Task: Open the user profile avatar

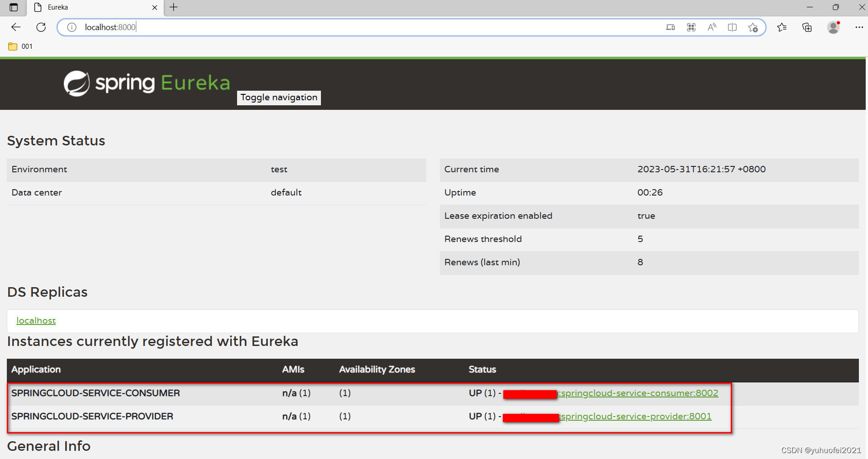Action: 833,27
